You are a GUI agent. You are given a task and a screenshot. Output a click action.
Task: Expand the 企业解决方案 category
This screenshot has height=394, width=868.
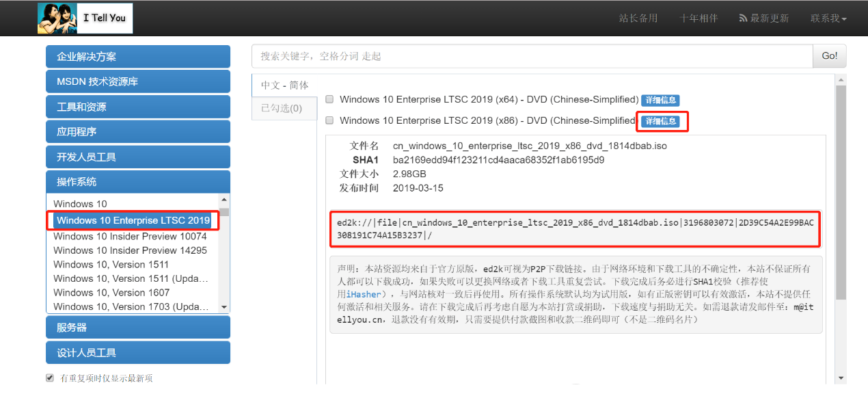click(138, 57)
